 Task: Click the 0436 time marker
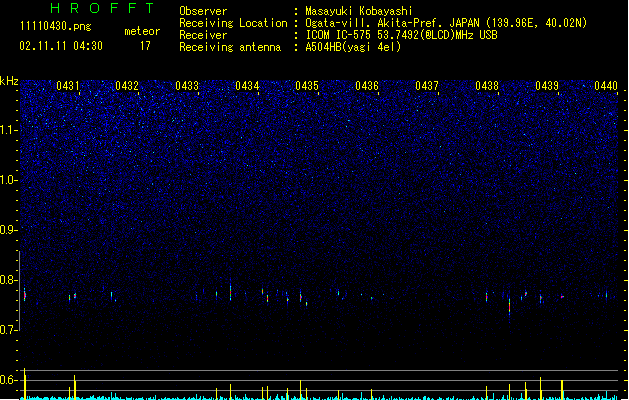coord(367,86)
